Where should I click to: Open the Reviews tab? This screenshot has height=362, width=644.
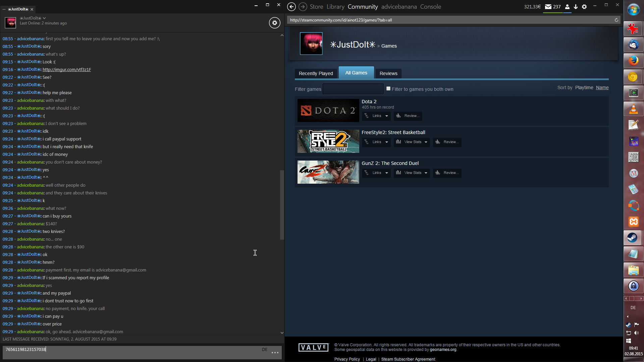click(388, 73)
